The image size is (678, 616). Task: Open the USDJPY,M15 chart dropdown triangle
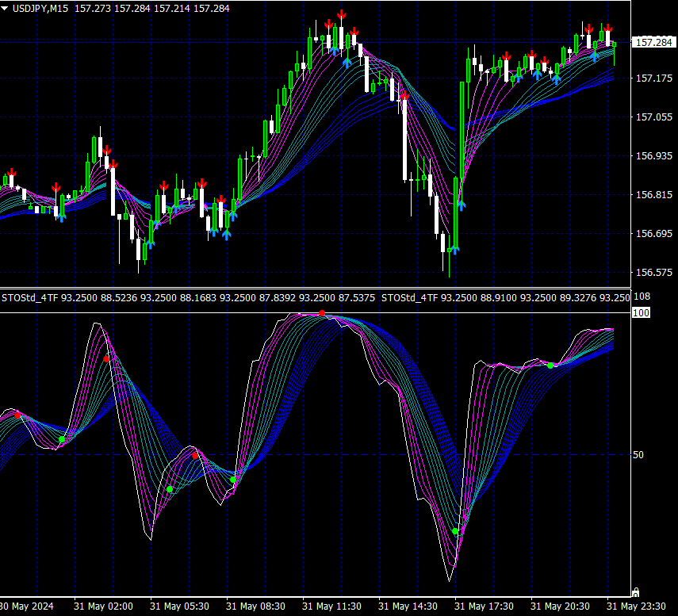(x=6, y=7)
